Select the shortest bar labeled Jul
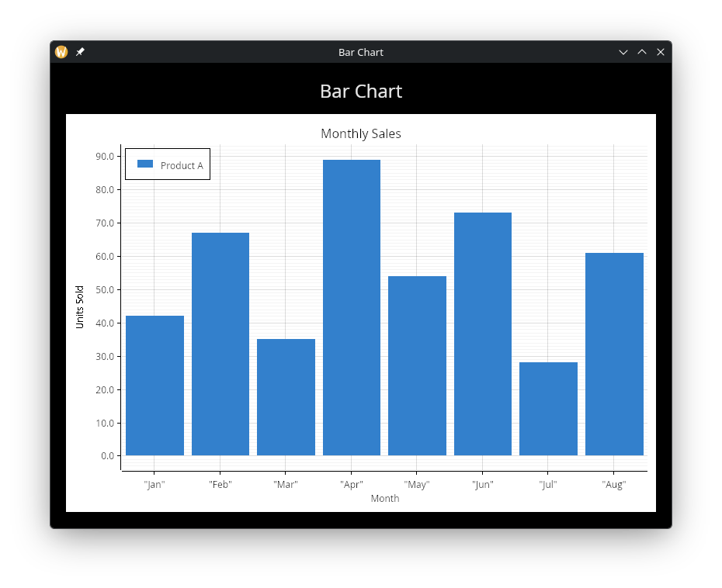Image resolution: width=722 pixels, height=588 pixels. [548, 407]
